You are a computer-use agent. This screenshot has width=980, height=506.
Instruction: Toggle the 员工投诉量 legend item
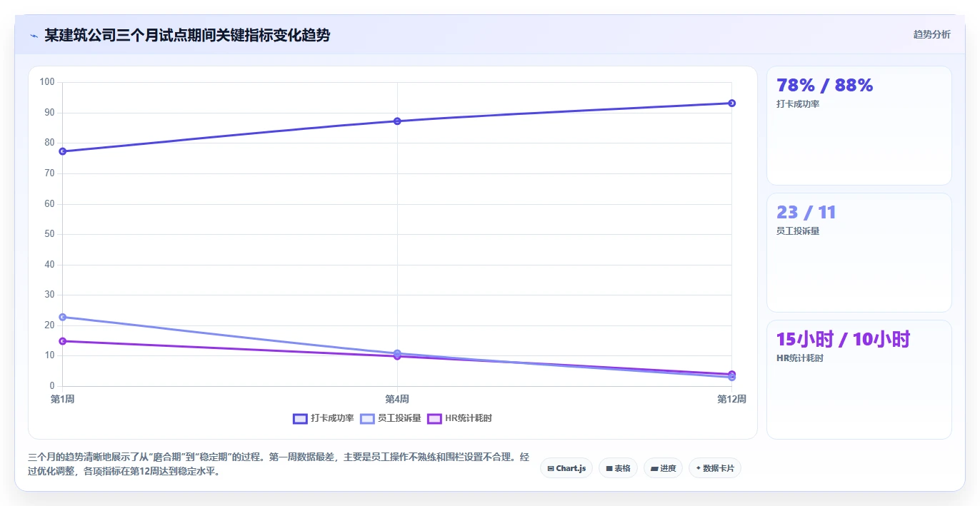(390, 418)
